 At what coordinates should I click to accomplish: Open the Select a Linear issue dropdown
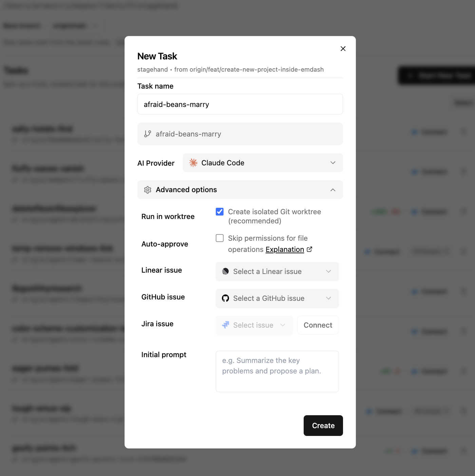coord(277,272)
